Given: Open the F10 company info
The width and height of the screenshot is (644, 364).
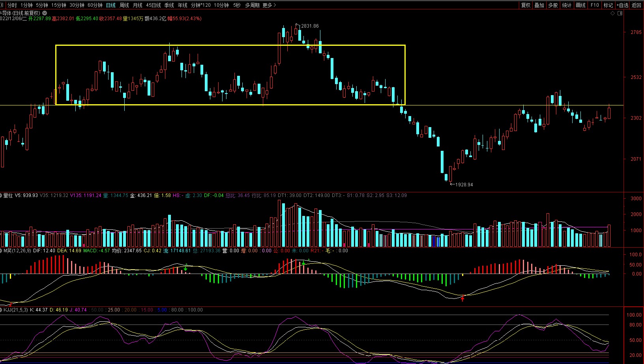Looking at the screenshot, I should tap(595, 5).
